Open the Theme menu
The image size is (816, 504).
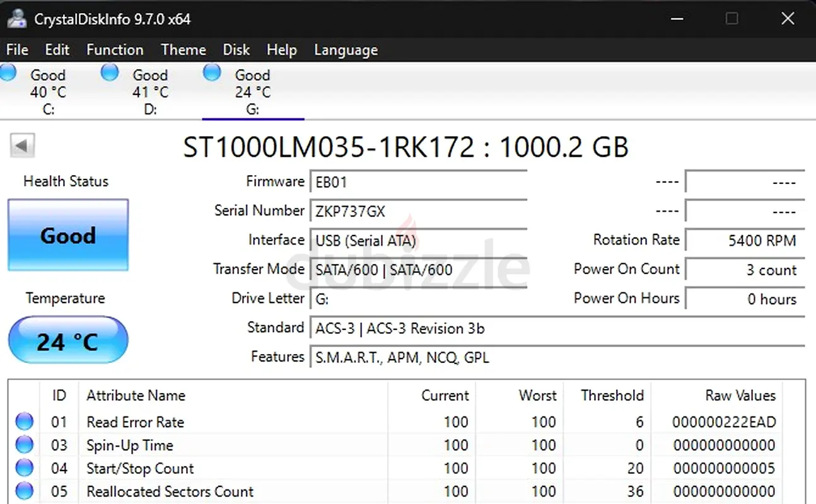point(183,50)
